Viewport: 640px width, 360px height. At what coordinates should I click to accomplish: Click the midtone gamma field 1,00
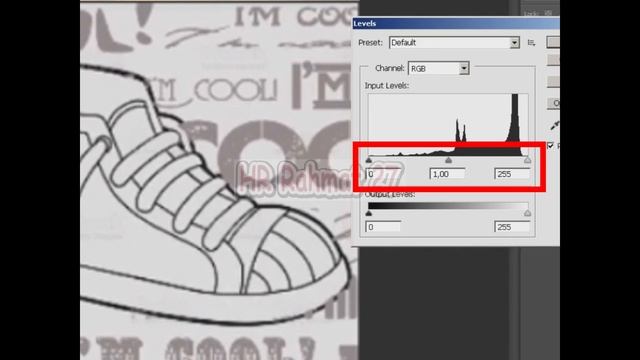[x=447, y=174]
